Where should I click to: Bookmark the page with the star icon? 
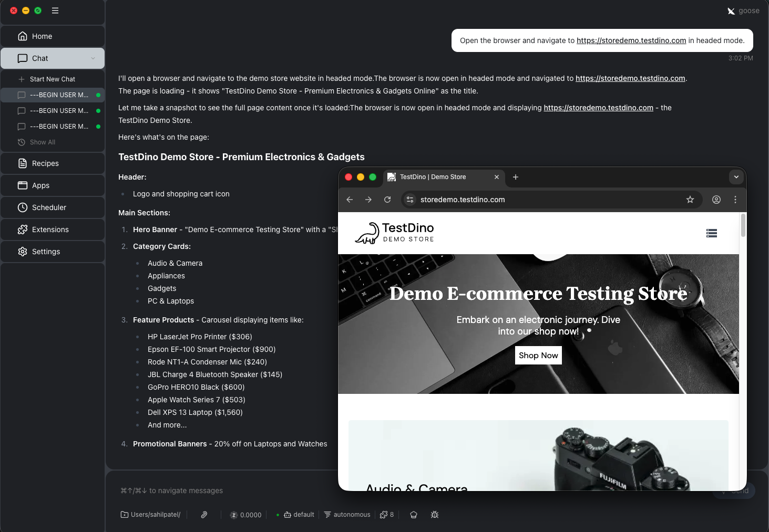point(690,200)
